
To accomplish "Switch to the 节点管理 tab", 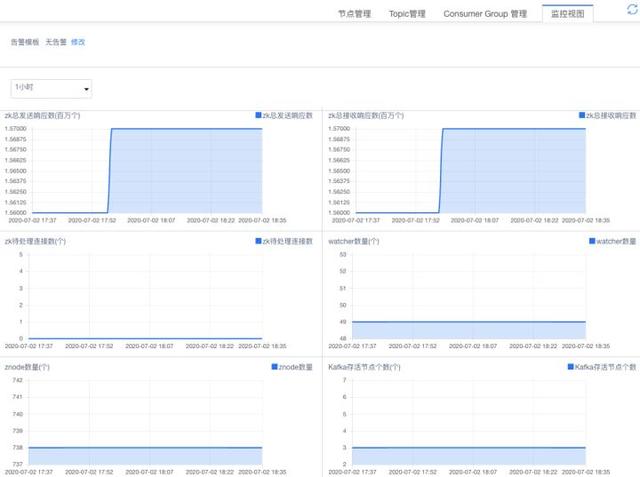I will (x=354, y=14).
